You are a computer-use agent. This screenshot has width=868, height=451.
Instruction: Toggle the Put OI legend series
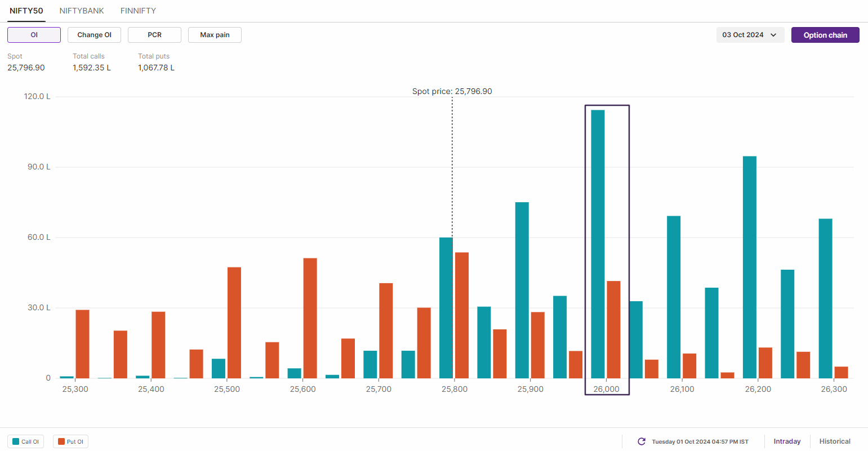[x=70, y=441]
